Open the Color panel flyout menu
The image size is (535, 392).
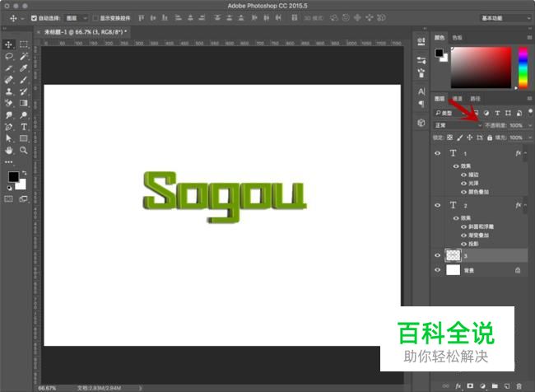(529, 38)
